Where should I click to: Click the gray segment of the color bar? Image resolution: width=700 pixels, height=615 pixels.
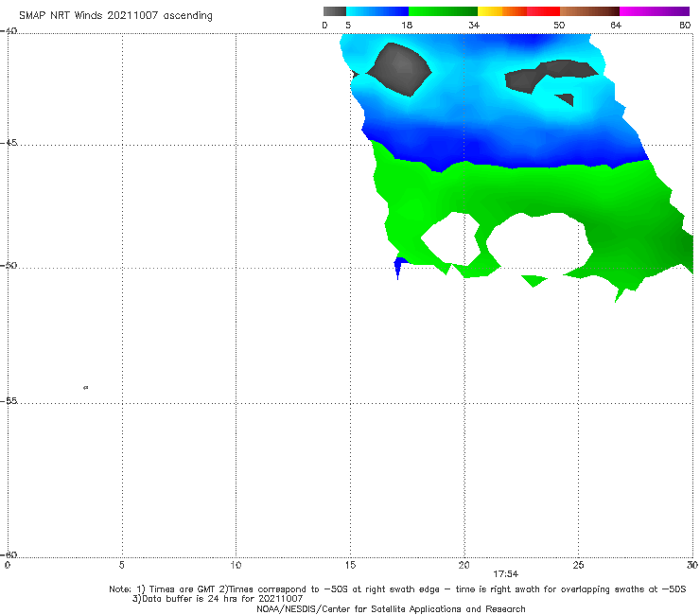click(x=335, y=11)
